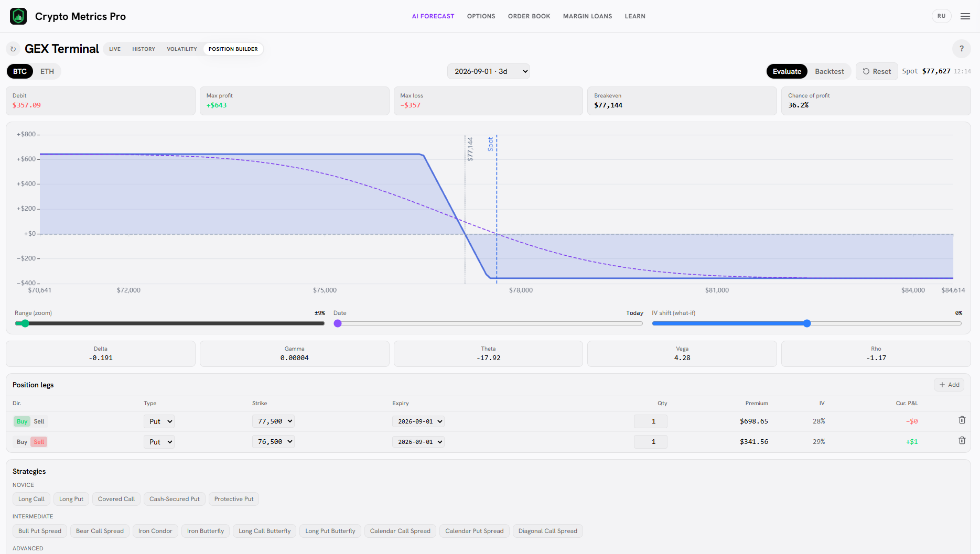Click quantity field of the 76,500 leg

pos(651,442)
